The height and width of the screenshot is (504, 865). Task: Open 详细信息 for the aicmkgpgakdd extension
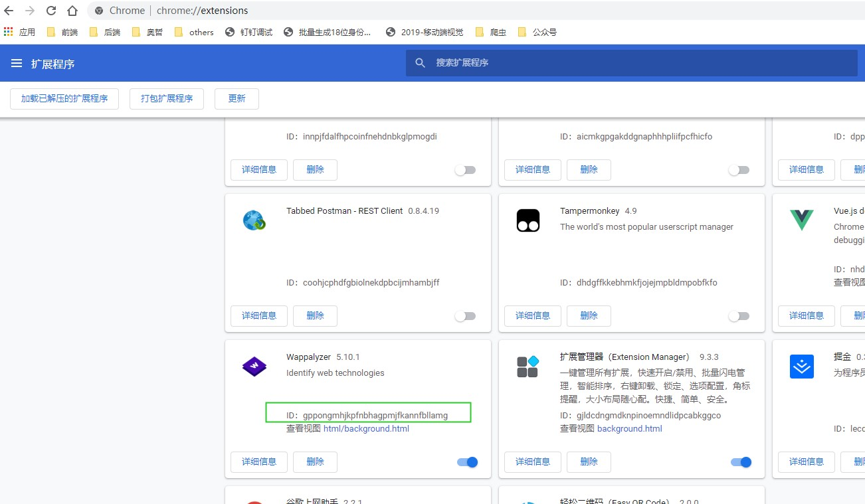click(533, 169)
